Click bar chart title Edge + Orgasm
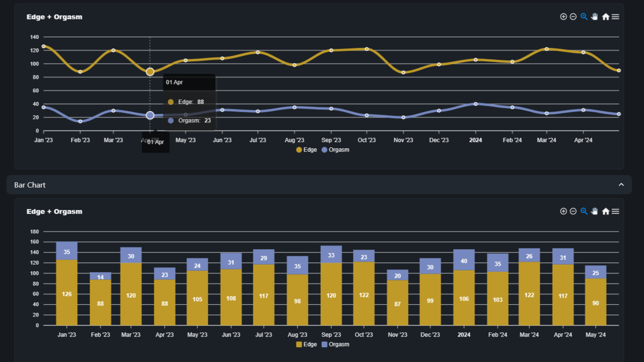644x362 pixels. pos(55,211)
